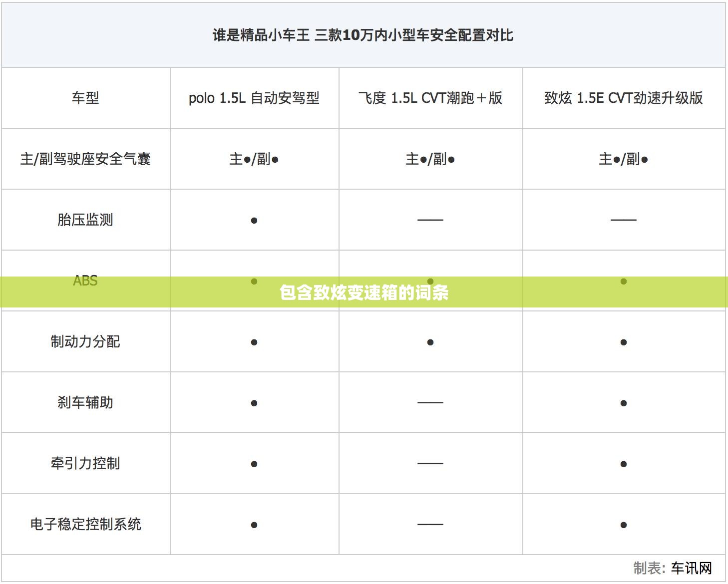Click the 致炫 1.5E CVT劲速升级版 column header
The image size is (728, 584).
click(624, 98)
